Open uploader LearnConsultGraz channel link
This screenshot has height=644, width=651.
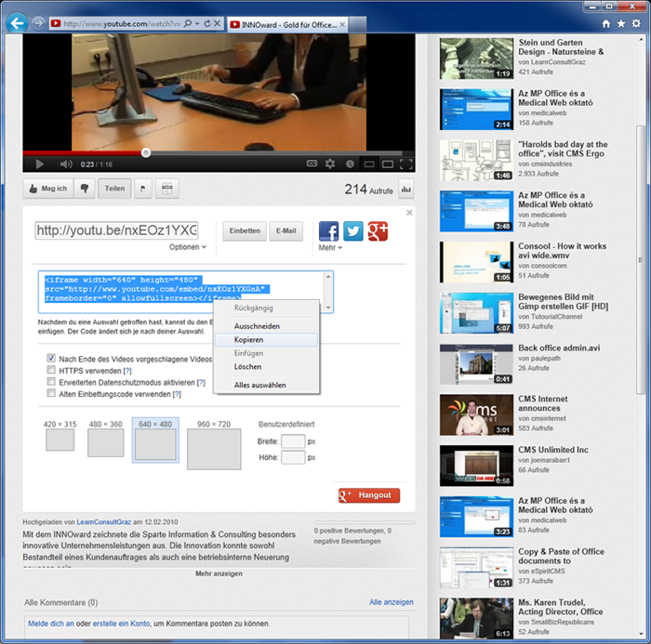pos(104,522)
